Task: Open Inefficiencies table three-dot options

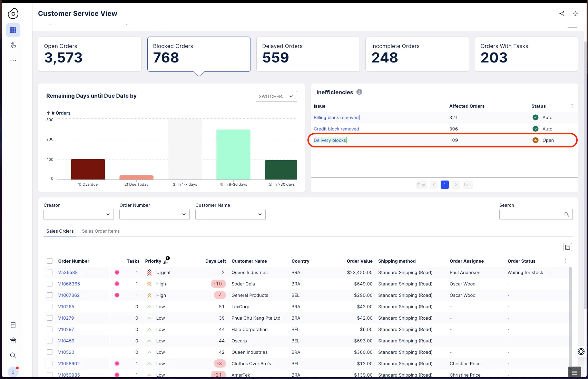Action: (x=572, y=106)
